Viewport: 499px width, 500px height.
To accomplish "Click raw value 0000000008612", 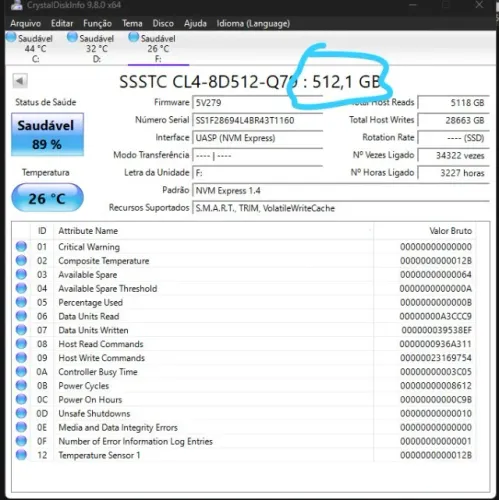I will [436, 386].
